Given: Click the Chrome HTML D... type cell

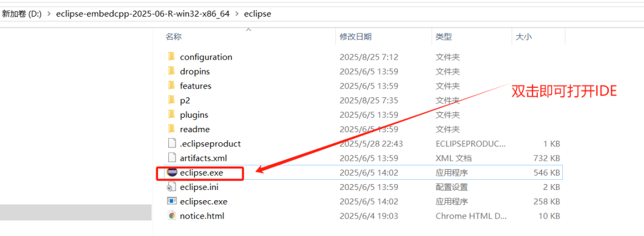Looking at the screenshot, I should point(470,216).
